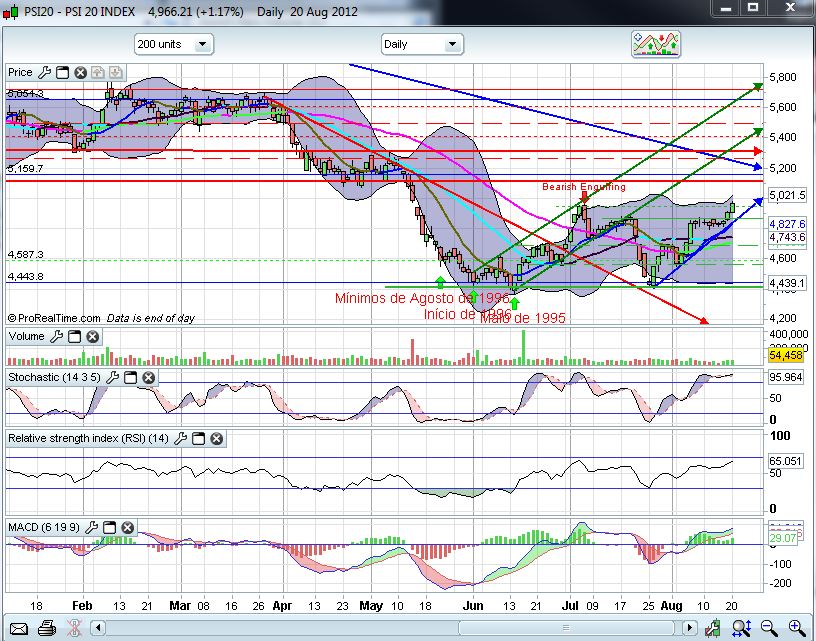Viewport: 816px width, 641px height.
Task: Close the RSI panel
Action: [217, 439]
